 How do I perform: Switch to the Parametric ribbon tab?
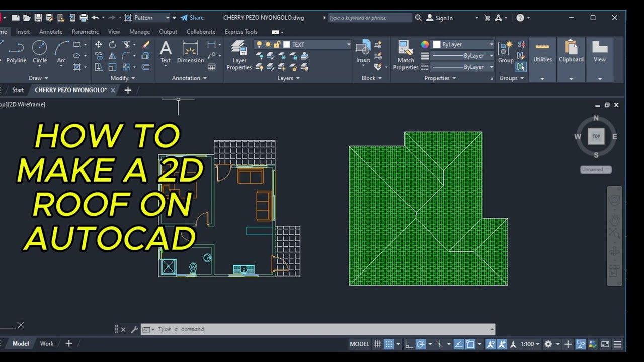pyautogui.click(x=85, y=32)
